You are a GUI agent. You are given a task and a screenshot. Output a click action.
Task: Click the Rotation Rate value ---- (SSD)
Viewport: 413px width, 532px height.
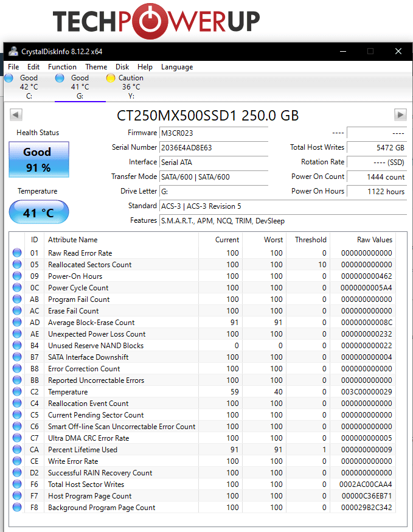(377, 162)
